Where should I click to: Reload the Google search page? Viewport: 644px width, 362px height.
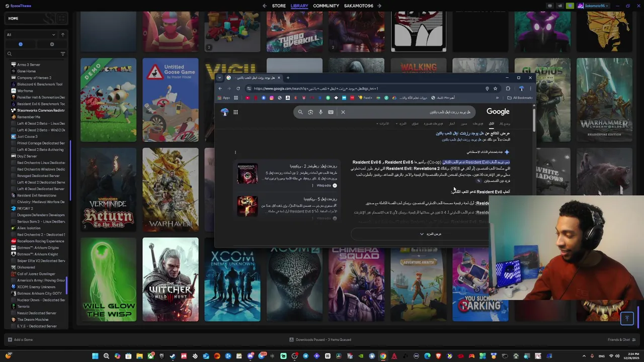point(238,88)
